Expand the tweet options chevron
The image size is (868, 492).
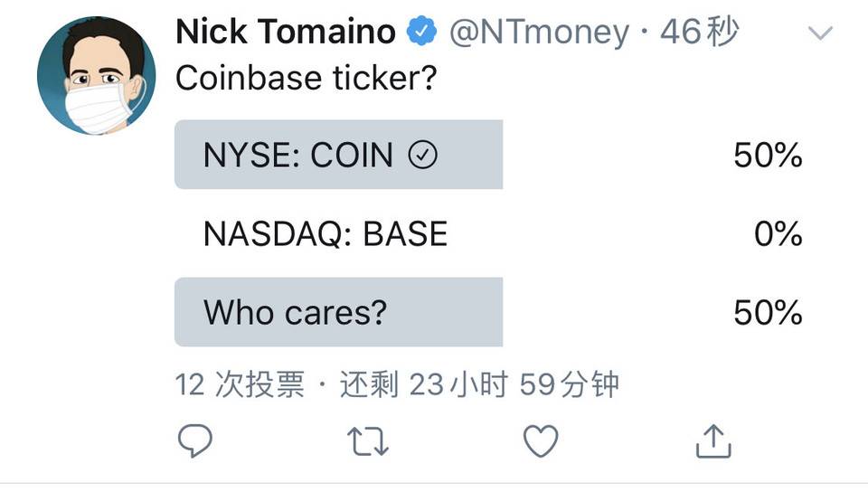tap(819, 34)
